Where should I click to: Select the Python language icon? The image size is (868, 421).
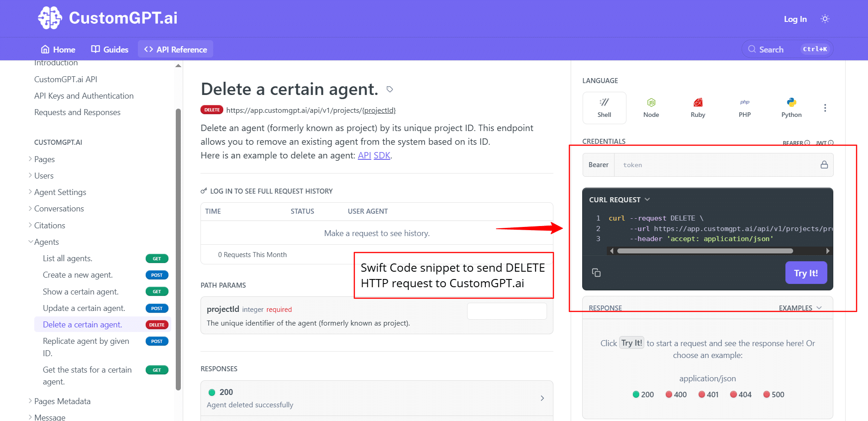tap(791, 108)
